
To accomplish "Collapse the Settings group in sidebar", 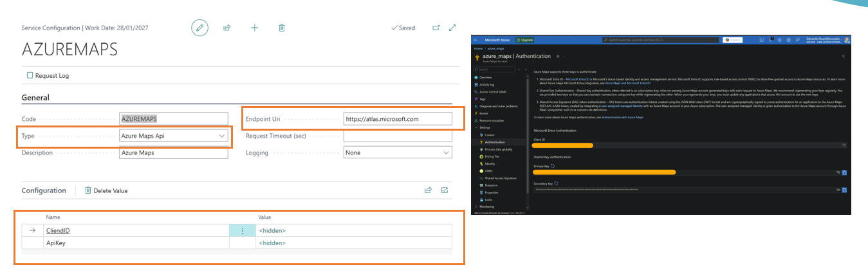I will [x=483, y=127].
